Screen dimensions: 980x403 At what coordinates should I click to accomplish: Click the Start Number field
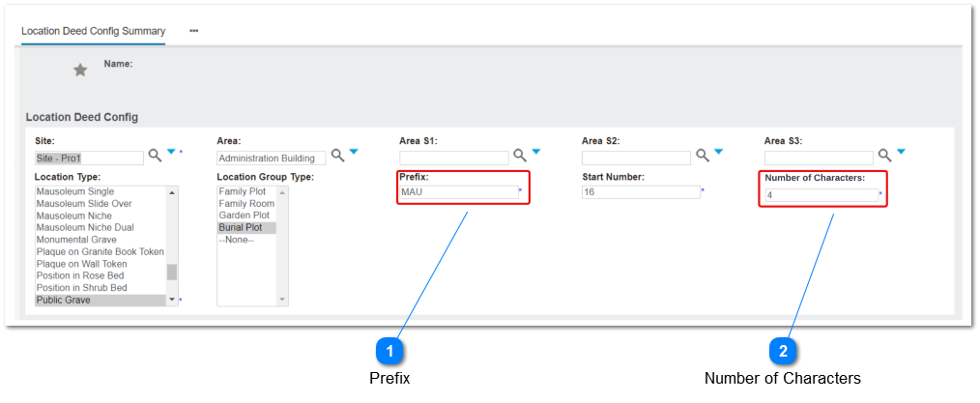(x=641, y=191)
